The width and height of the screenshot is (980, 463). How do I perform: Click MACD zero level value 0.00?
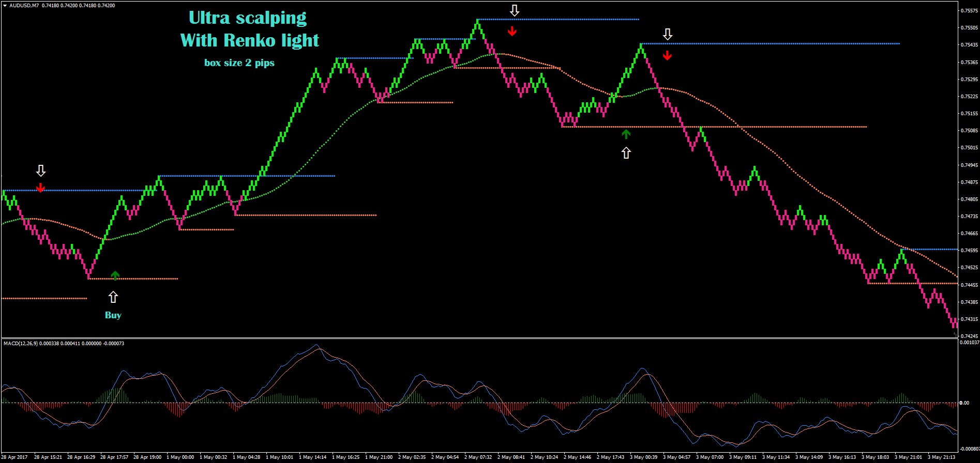(x=964, y=403)
